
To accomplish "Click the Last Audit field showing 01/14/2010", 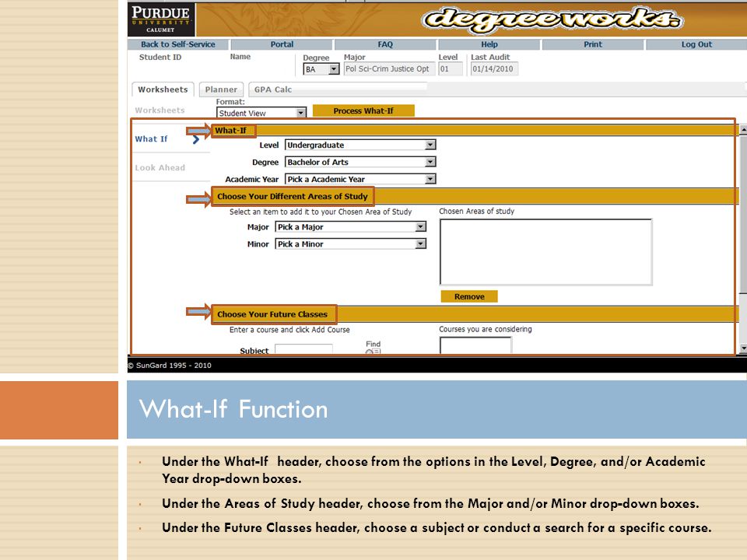I will pyautogui.click(x=494, y=69).
